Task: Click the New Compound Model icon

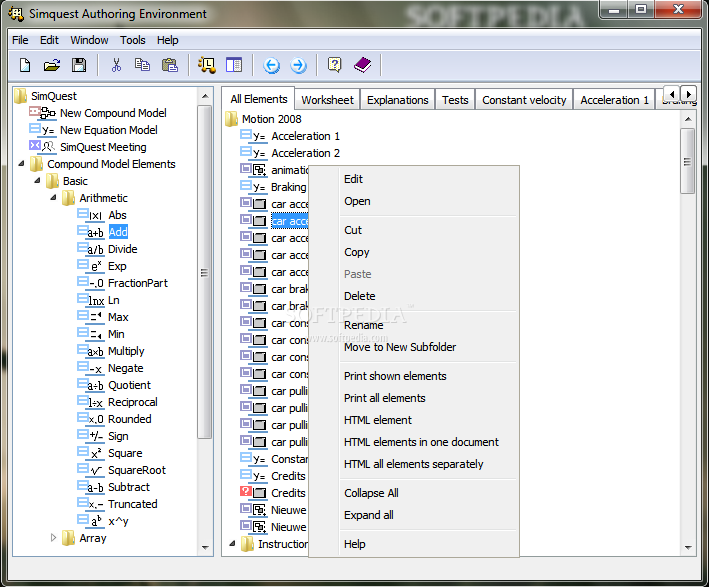Action: tap(42, 113)
